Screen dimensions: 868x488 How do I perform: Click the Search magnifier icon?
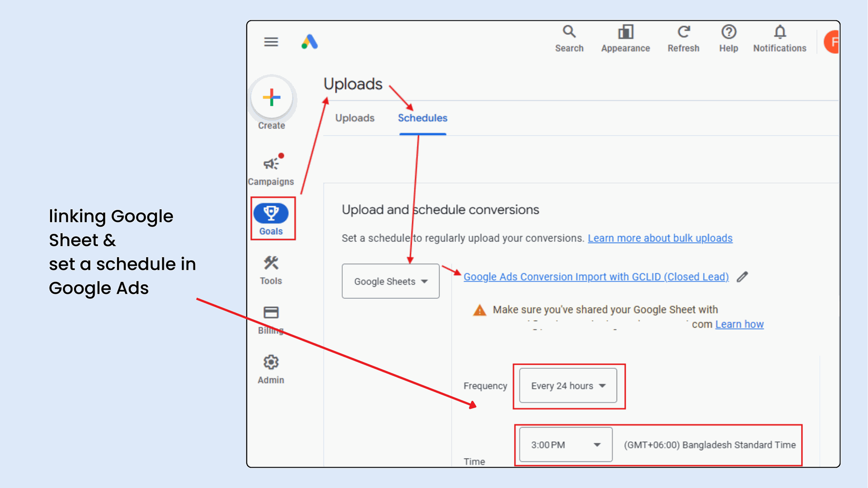tap(569, 32)
